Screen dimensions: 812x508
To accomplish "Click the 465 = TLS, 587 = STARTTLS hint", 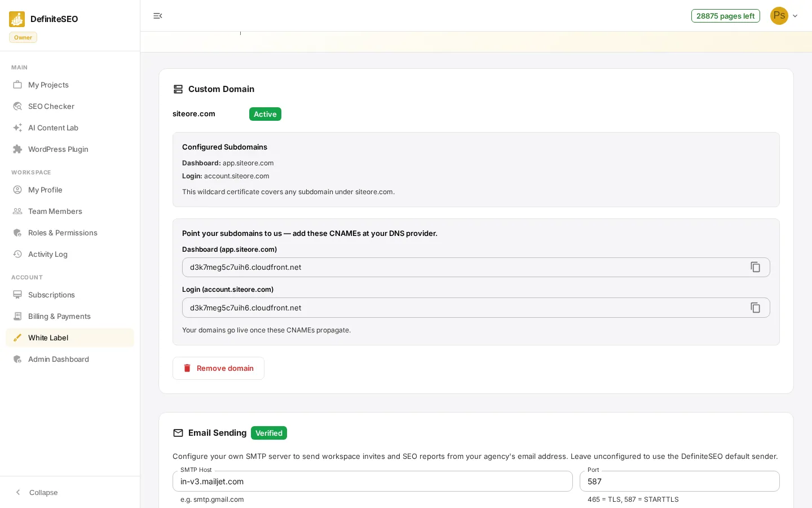I will click(x=633, y=500).
